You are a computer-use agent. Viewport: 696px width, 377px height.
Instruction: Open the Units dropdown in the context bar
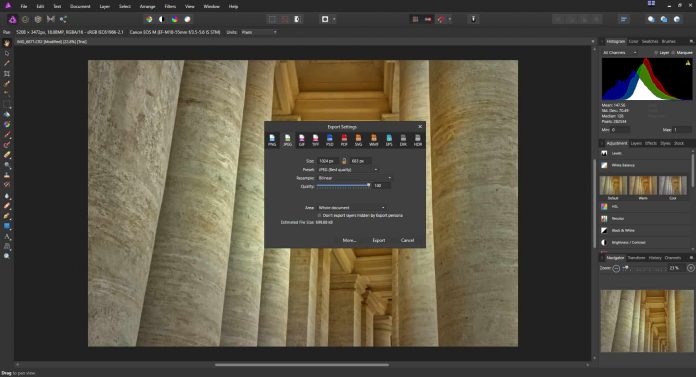coord(259,32)
